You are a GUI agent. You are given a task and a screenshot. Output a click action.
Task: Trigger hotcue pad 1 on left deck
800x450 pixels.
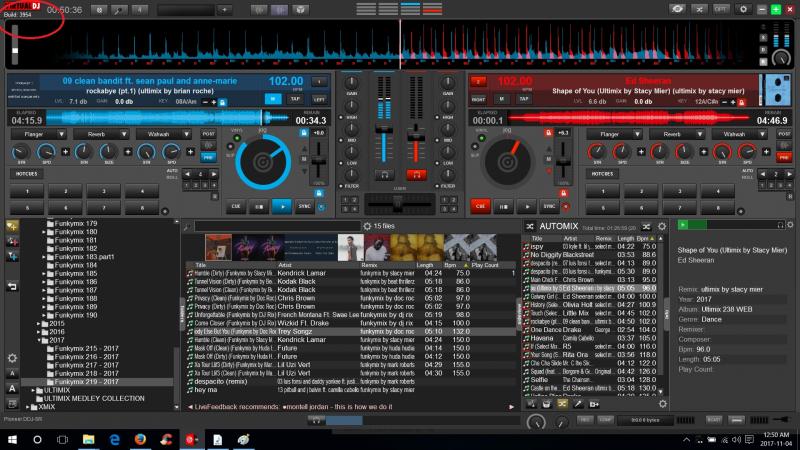click(x=27, y=191)
